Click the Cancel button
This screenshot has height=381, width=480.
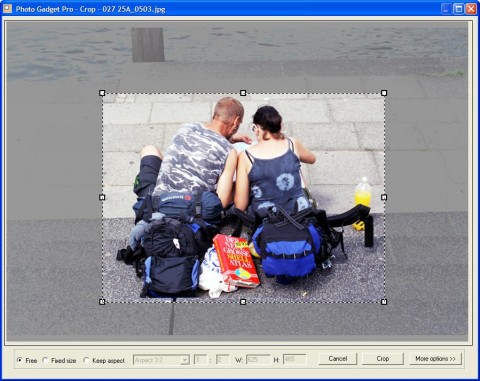coord(338,359)
